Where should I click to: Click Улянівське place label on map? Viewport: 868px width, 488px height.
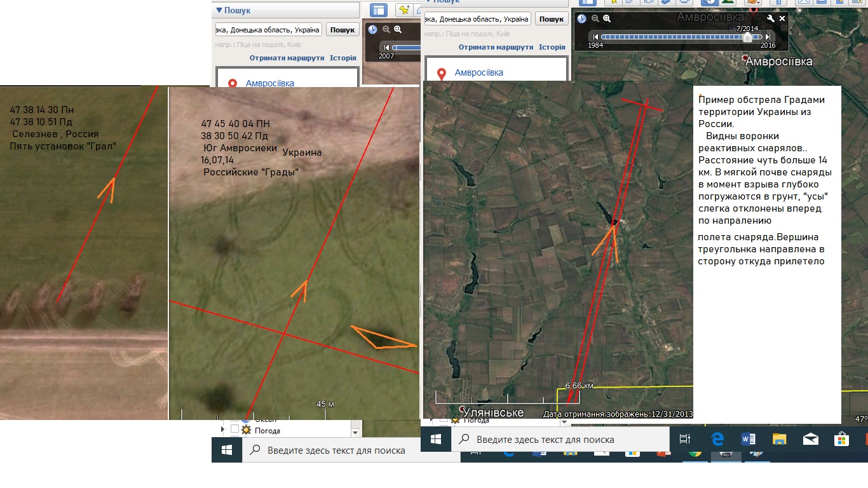[492, 413]
